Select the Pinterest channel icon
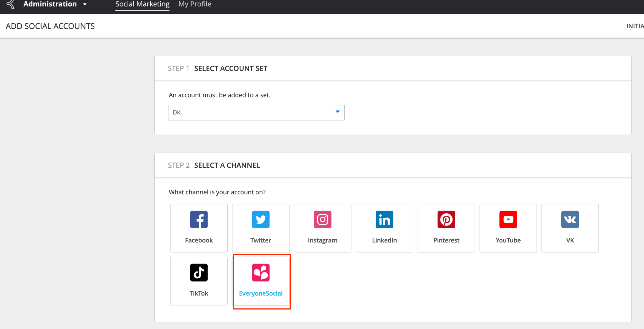The image size is (644, 329). tap(446, 220)
